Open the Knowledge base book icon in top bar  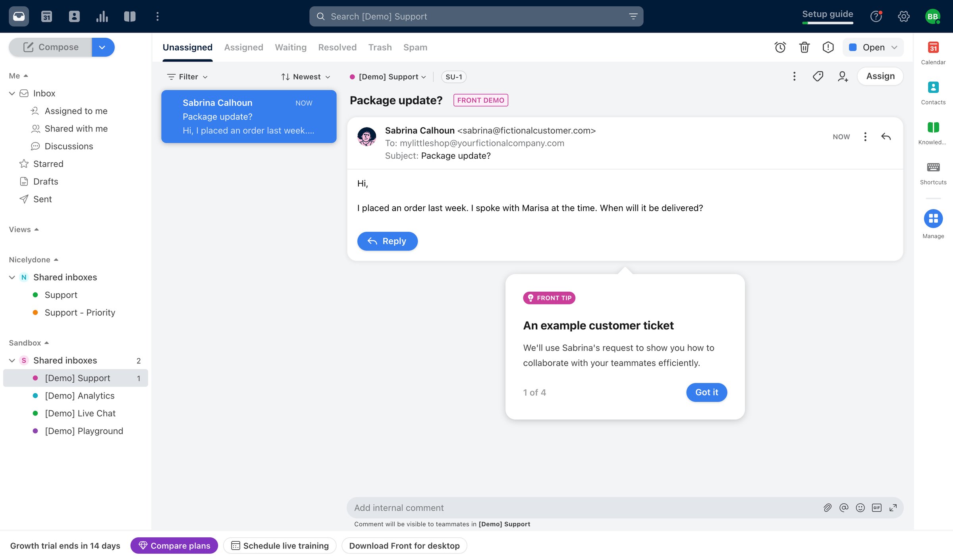(130, 16)
